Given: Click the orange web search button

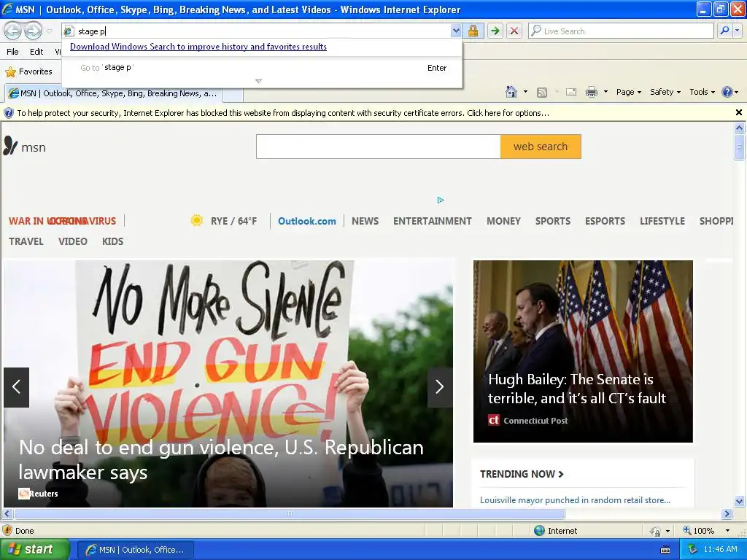Looking at the screenshot, I should [541, 147].
